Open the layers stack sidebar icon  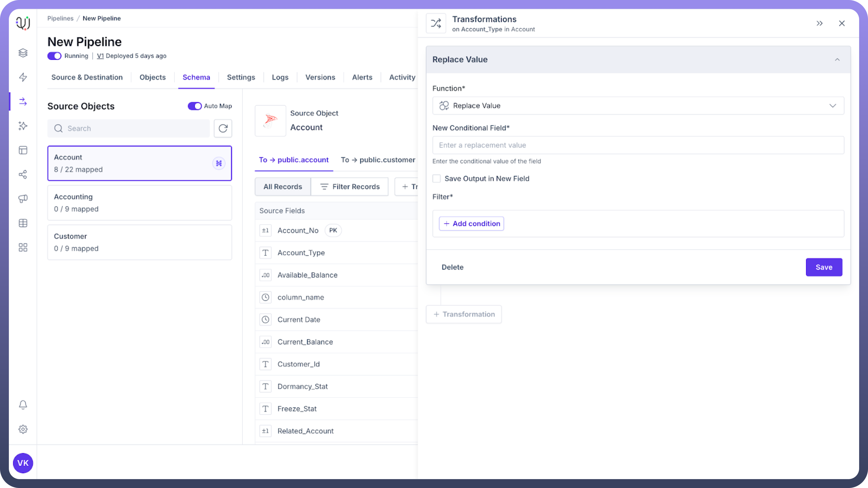pos(23,53)
